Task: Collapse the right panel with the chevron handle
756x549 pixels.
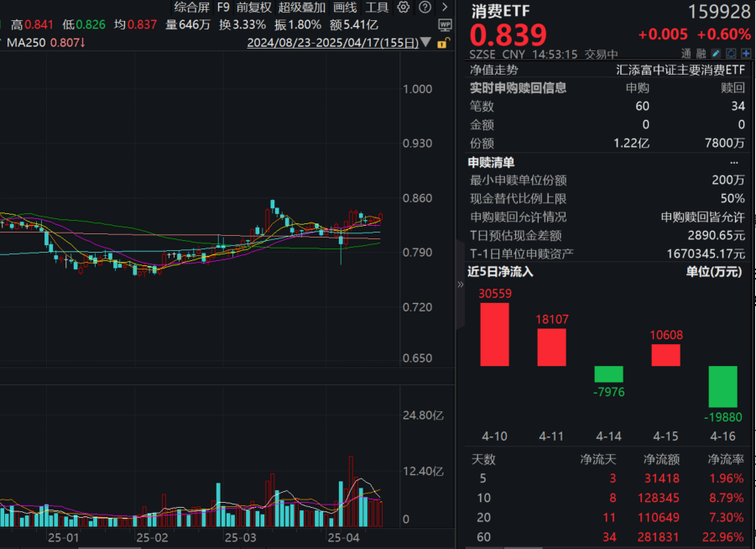Action: (460, 284)
